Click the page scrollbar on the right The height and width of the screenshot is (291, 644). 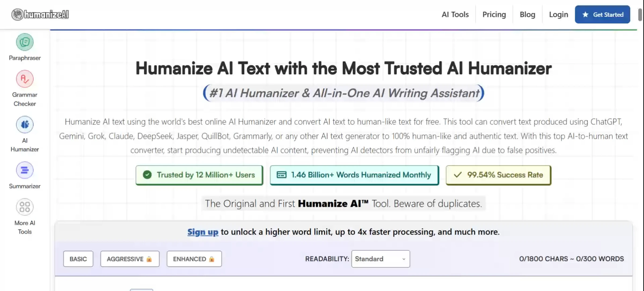(641, 15)
